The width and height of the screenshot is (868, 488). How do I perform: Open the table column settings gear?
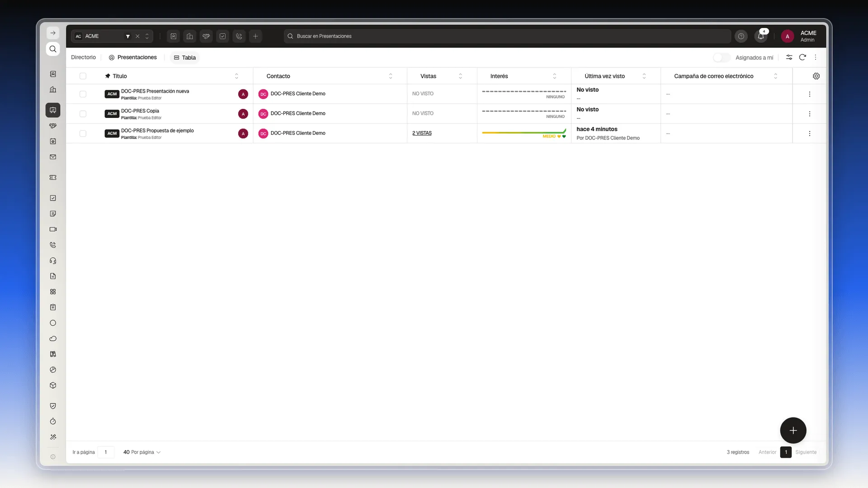(x=816, y=76)
